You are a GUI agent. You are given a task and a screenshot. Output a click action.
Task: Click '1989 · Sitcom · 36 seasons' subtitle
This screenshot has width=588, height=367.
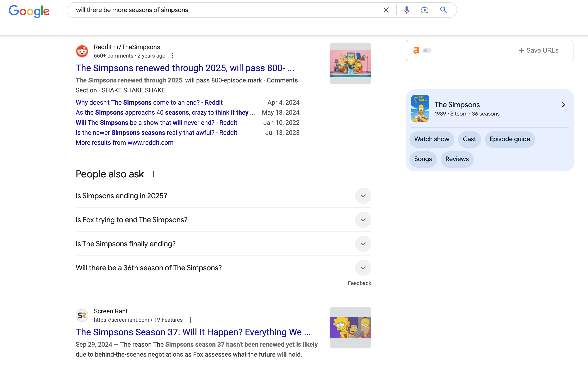pos(467,113)
